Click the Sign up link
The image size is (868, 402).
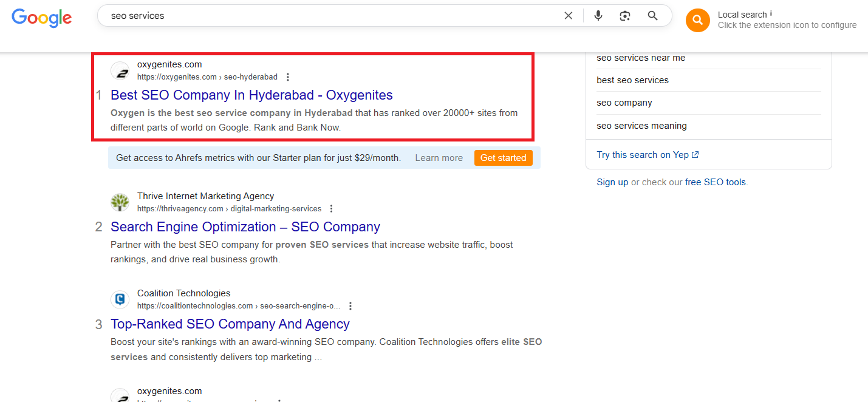click(x=612, y=182)
